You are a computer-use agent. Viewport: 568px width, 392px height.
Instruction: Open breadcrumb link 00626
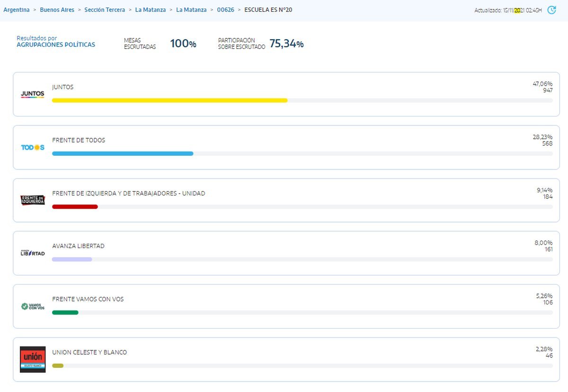click(x=225, y=10)
